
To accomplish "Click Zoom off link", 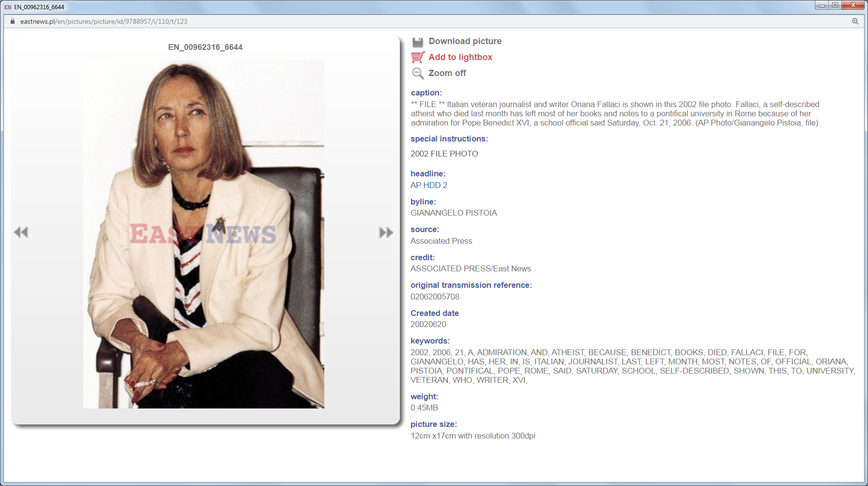I will point(447,73).
